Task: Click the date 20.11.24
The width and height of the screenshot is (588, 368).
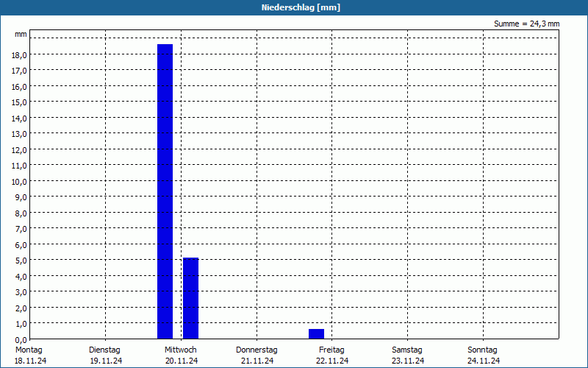Action: click(x=182, y=361)
